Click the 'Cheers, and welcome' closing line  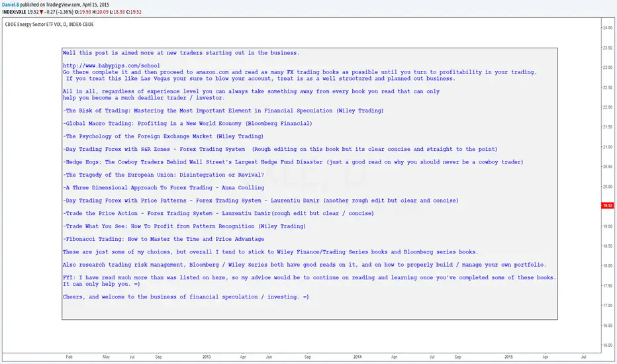tap(186, 297)
